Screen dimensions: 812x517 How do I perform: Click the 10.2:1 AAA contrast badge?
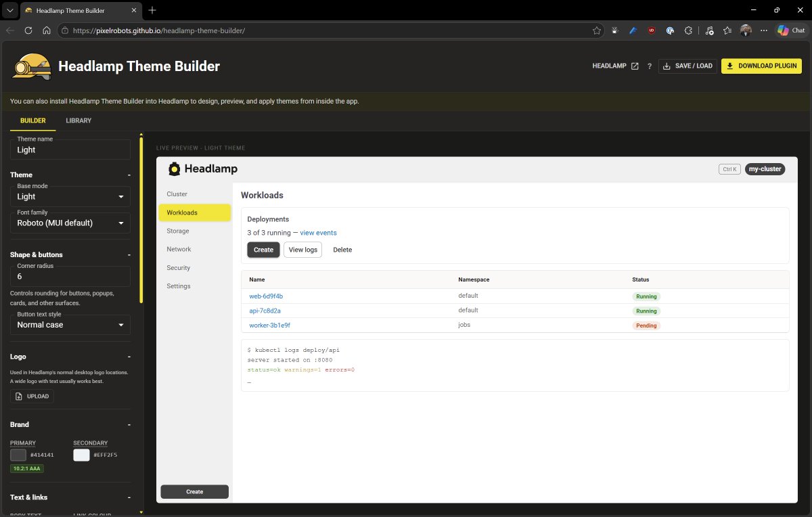pos(27,468)
